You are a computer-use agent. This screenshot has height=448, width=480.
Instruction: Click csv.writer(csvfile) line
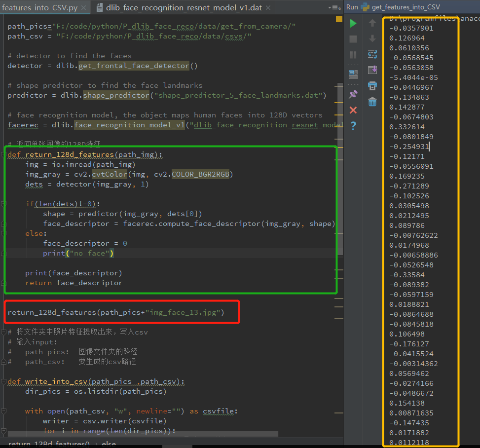coord(105,421)
